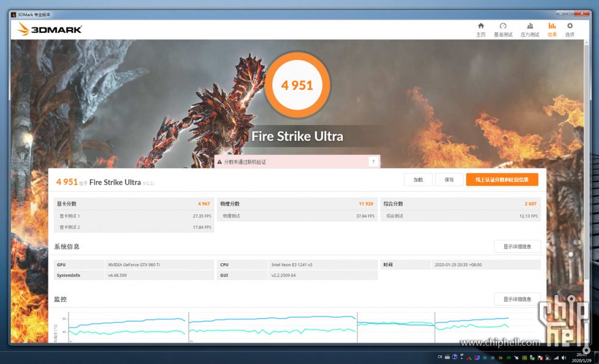Click the CH language indicator in the taskbar

[x=439, y=357]
